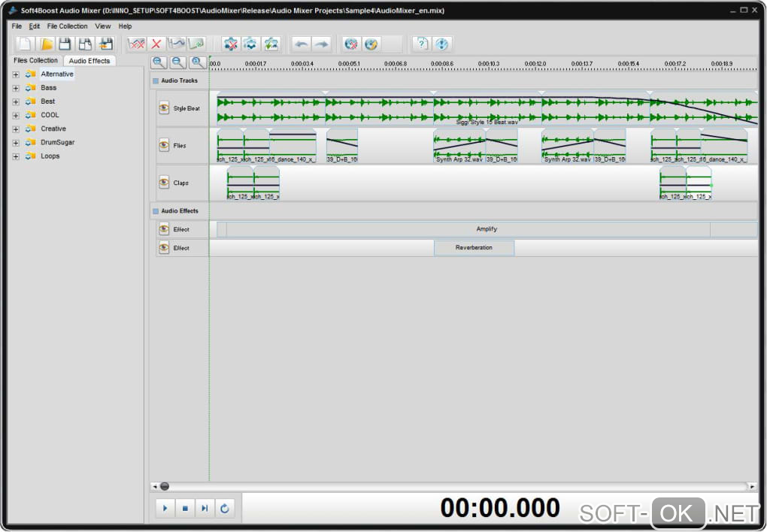Open help with the question mark icon
This screenshot has width=767, height=532.
421,44
